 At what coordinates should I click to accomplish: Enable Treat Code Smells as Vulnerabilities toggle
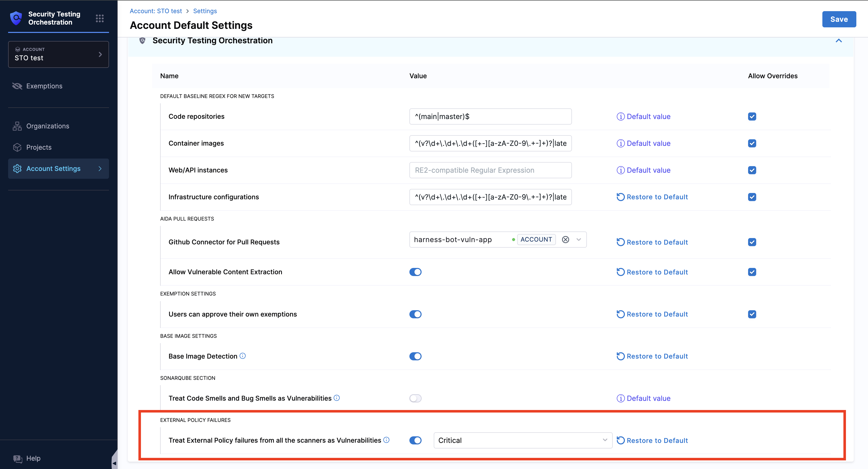415,398
